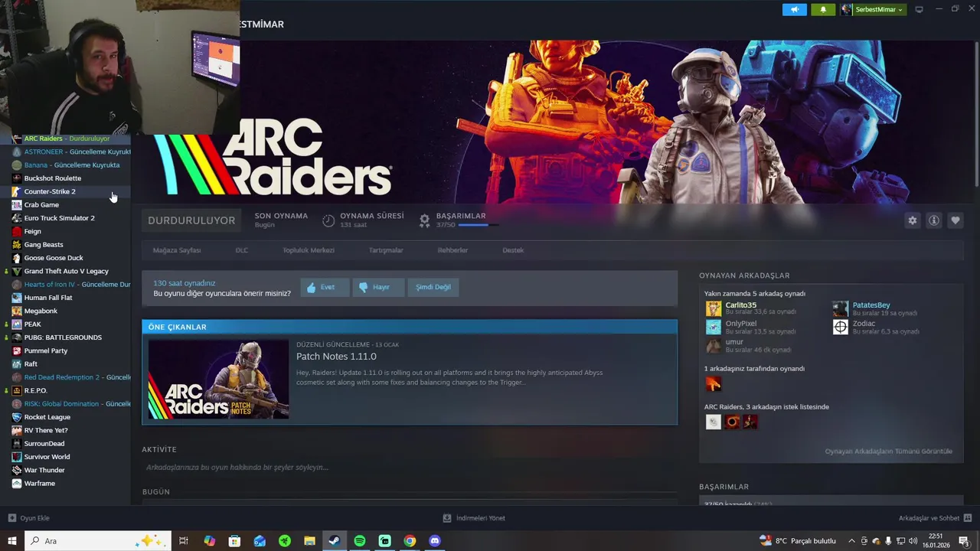This screenshot has height=551, width=980.
Task: Click Grand Theft Auto V Legacy icon
Action: point(17,271)
